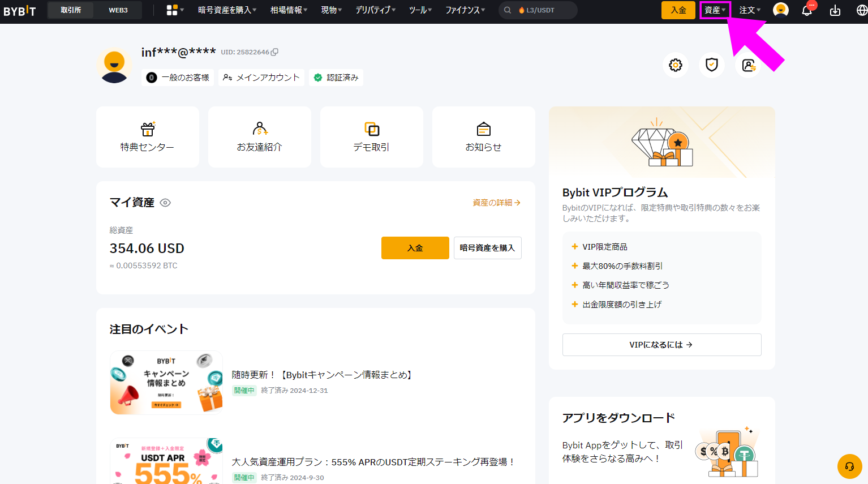Click the large profile avatar picture
The width and height of the screenshot is (868, 484).
click(x=114, y=65)
